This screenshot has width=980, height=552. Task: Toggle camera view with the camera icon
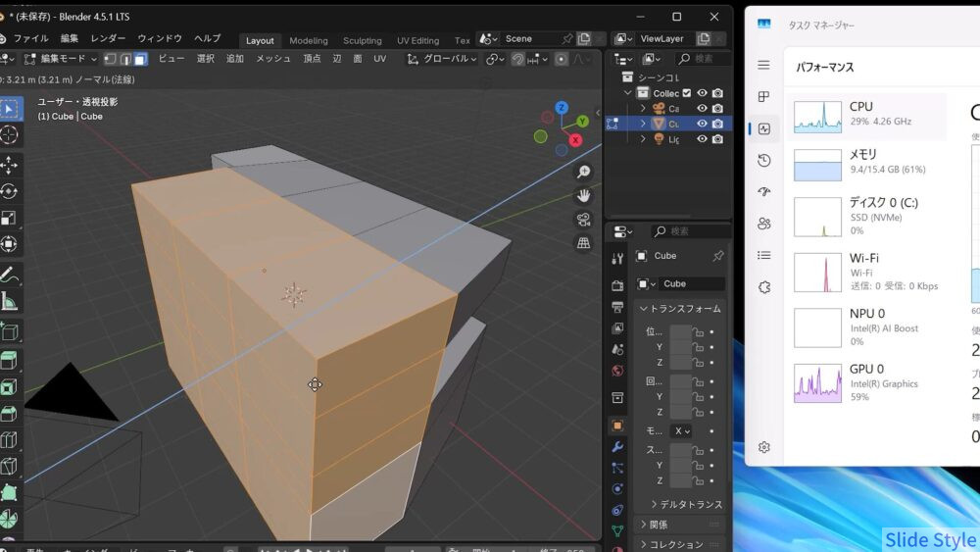(584, 219)
